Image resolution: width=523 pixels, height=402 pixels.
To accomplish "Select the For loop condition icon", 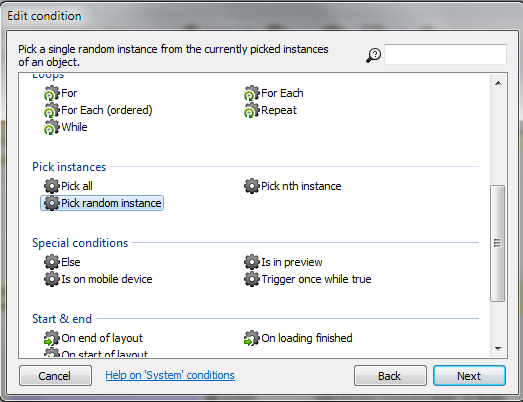I will coord(51,93).
